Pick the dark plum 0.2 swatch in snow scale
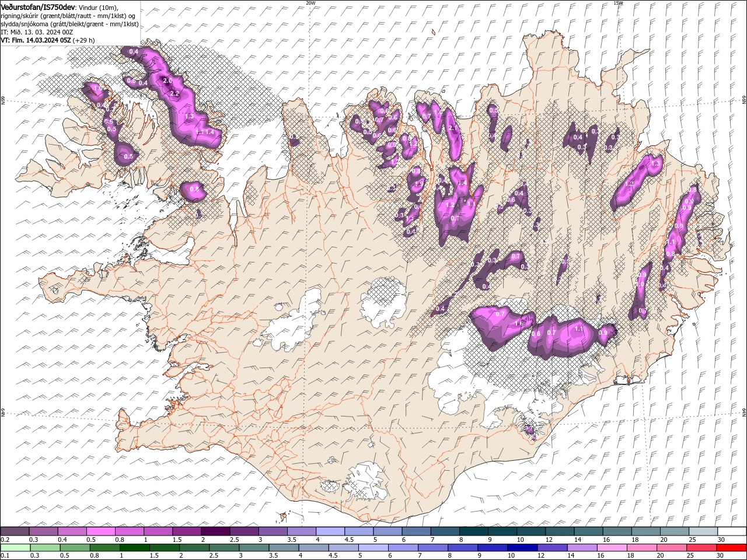Image resolution: width=747 pixels, height=560 pixels. pos(15,531)
